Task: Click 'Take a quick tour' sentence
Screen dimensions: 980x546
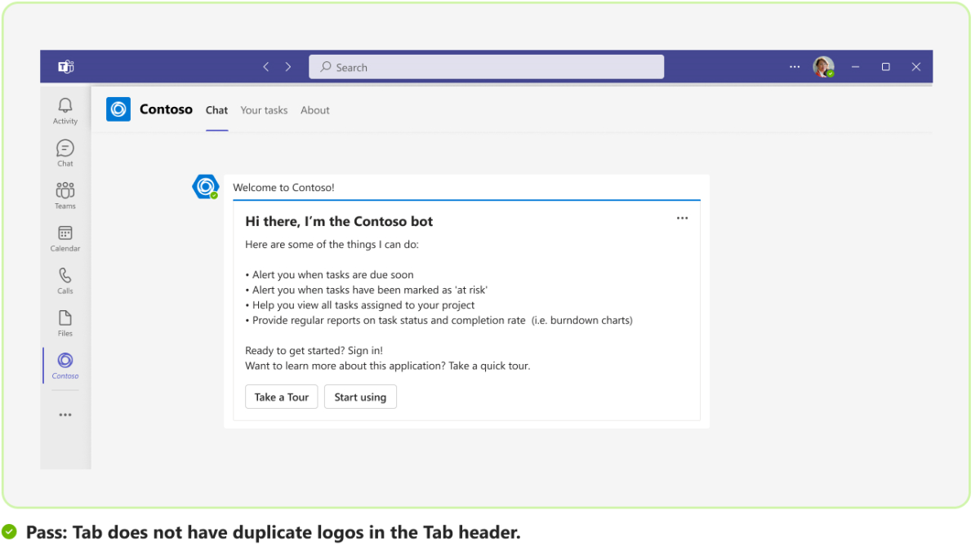Action: click(x=489, y=366)
